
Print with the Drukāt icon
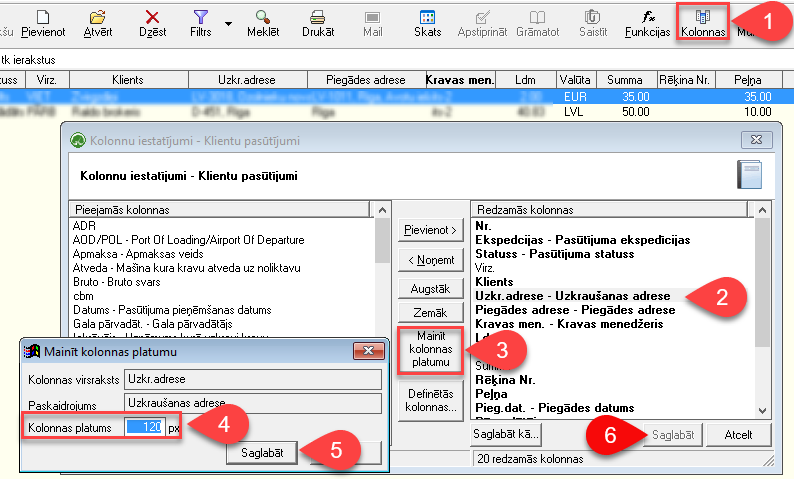[317, 17]
